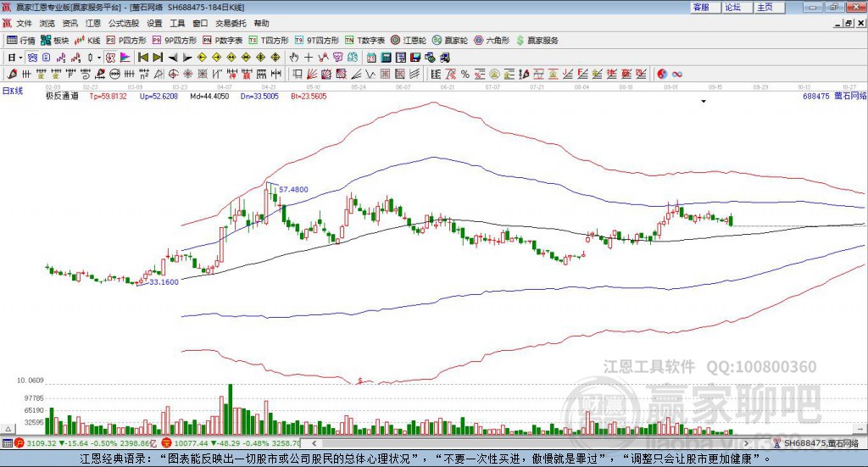The height and width of the screenshot is (467, 868).
Task: Select the percent sign tool
Action: (465, 74)
